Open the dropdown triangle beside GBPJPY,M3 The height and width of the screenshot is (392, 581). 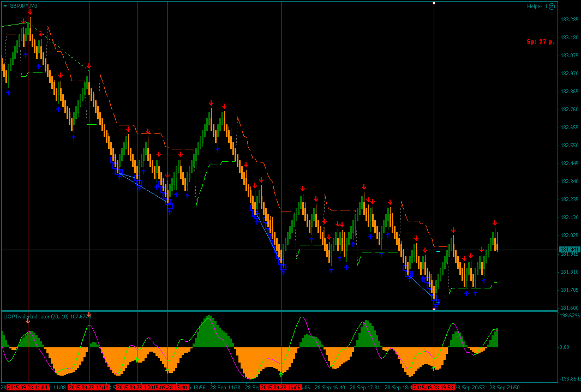(x=5, y=6)
